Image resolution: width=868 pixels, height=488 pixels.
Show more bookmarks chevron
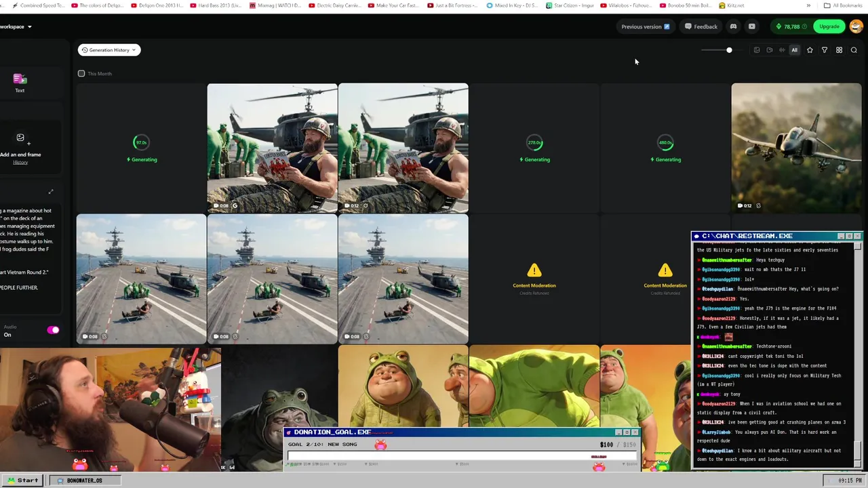point(808,5)
